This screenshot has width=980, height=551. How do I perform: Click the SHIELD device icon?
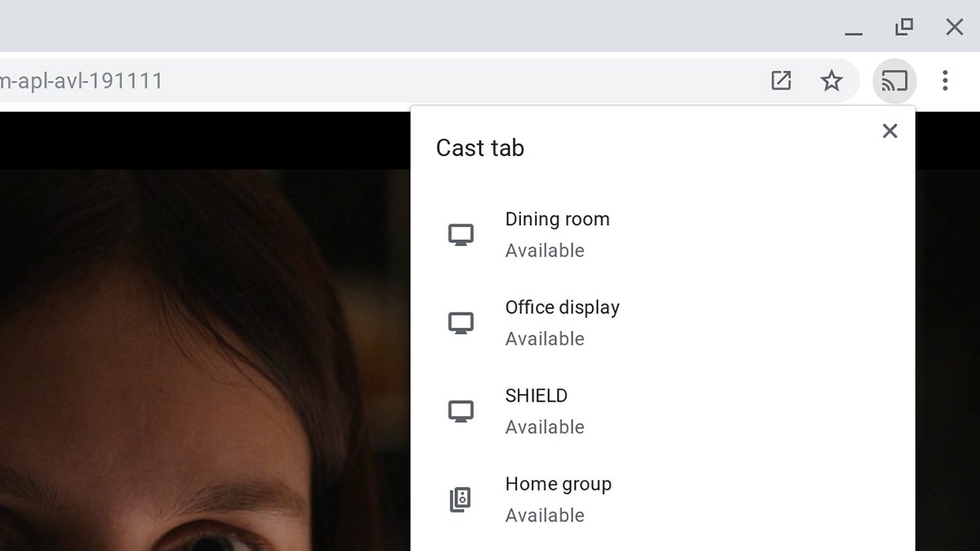click(x=461, y=411)
